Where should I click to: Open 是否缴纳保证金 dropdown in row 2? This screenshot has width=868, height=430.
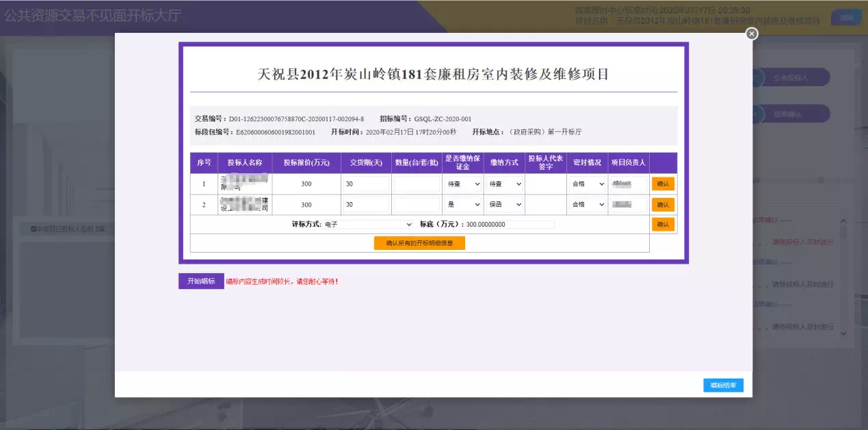click(464, 205)
